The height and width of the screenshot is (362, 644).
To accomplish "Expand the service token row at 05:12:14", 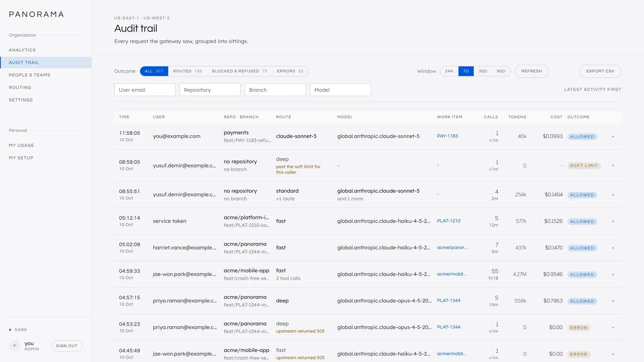I will click(x=613, y=221).
